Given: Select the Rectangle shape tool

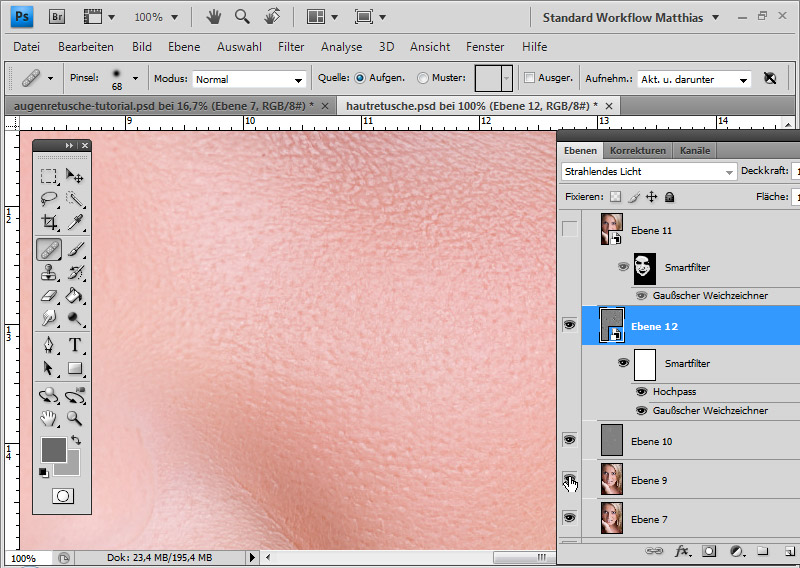Looking at the screenshot, I should 75,368.
